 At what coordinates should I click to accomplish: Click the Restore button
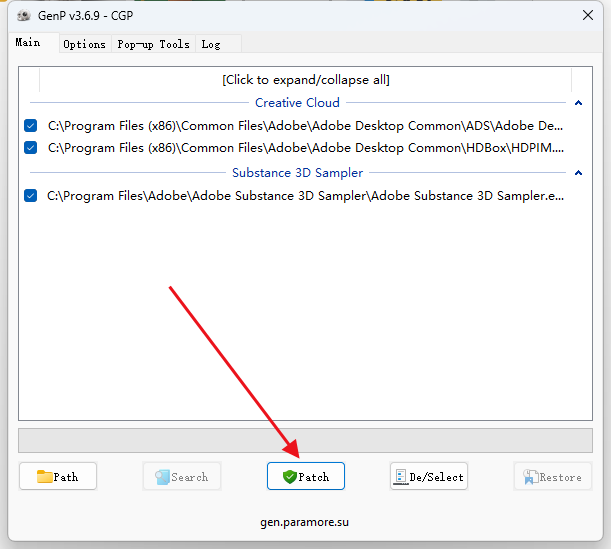(x=553, y=476)
